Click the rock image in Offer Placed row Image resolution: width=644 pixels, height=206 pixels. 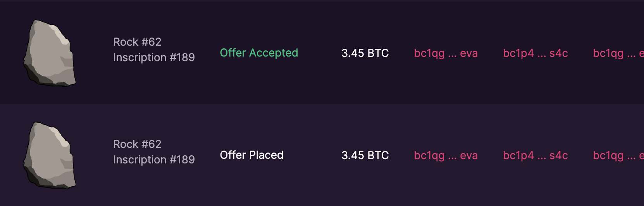click(50, 155)
